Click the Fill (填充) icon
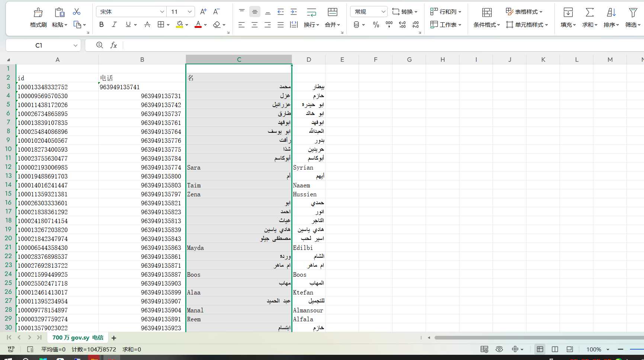Screen dimensions: 644x360 [x=568, y=13]
